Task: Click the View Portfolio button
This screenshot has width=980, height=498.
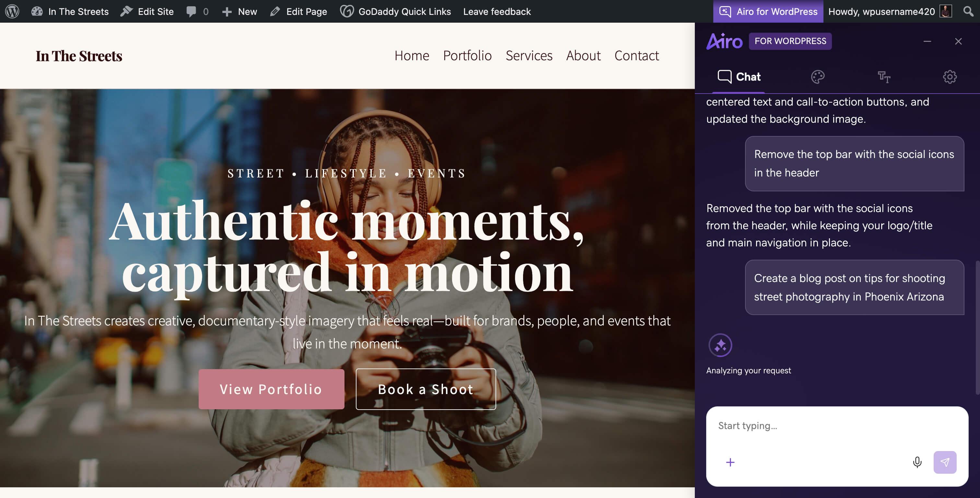Action: coord(271,389)
